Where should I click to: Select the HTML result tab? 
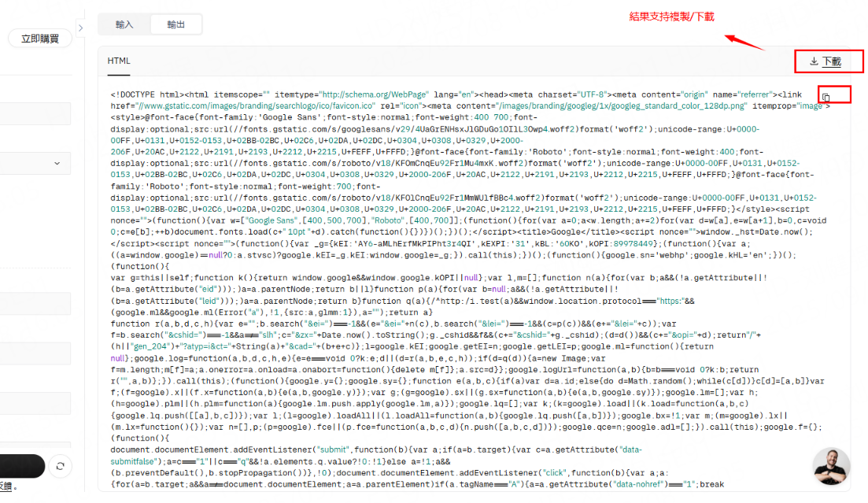119,61
